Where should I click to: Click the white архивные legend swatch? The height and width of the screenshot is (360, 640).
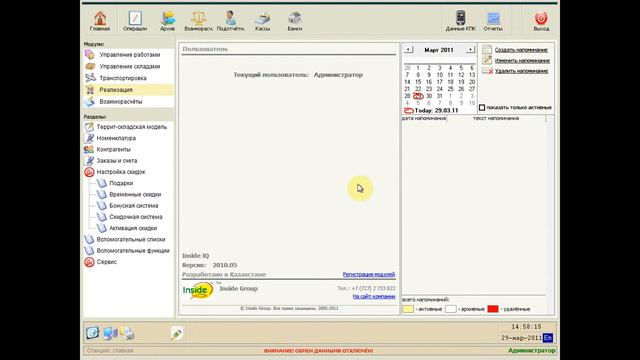coord(451,309)
